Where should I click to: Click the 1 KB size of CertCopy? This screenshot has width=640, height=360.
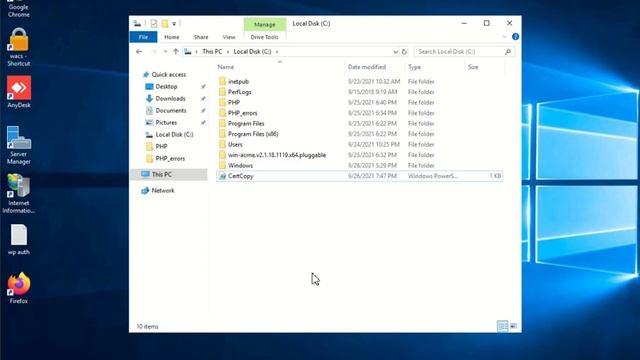(495, 176)
